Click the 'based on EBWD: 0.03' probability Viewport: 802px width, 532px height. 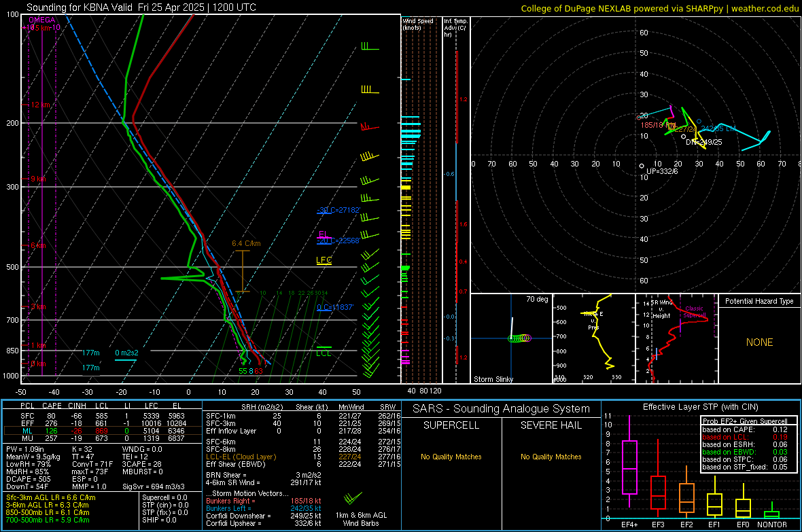[x=745, y=452]
